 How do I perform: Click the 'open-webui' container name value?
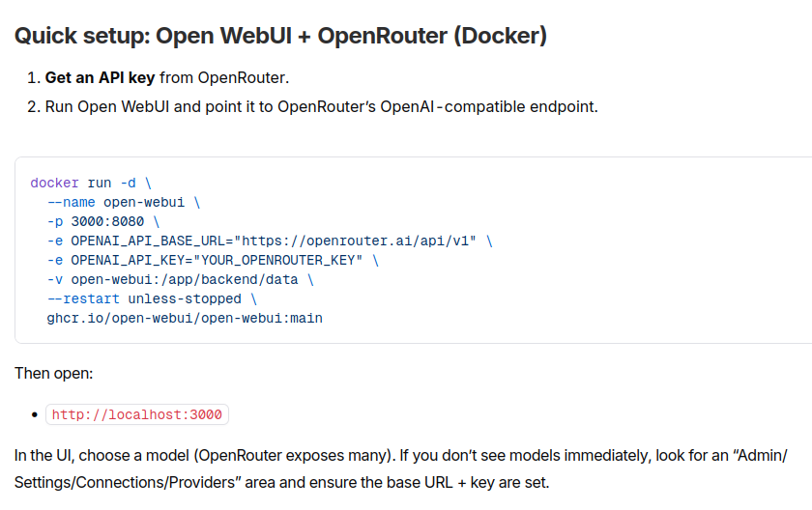click(x=144, y=202)
